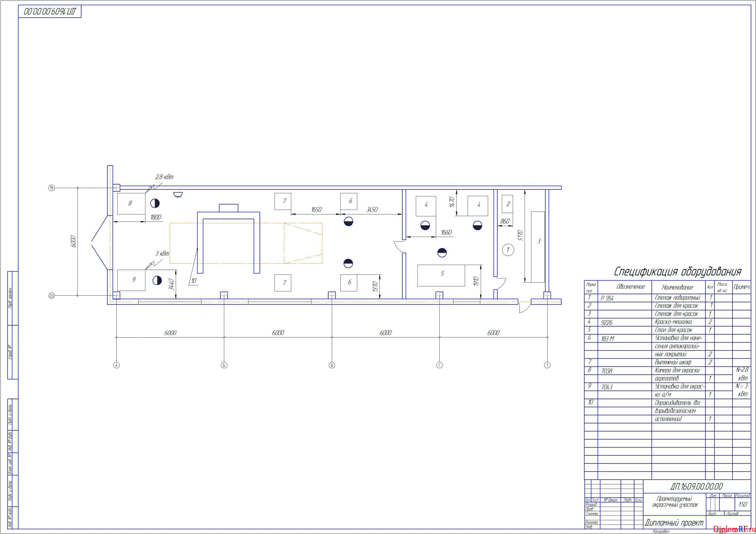This screenshot has height=534, width=756.
Task: Select the "2,8 кВт" power label
Action: point(164,177)
